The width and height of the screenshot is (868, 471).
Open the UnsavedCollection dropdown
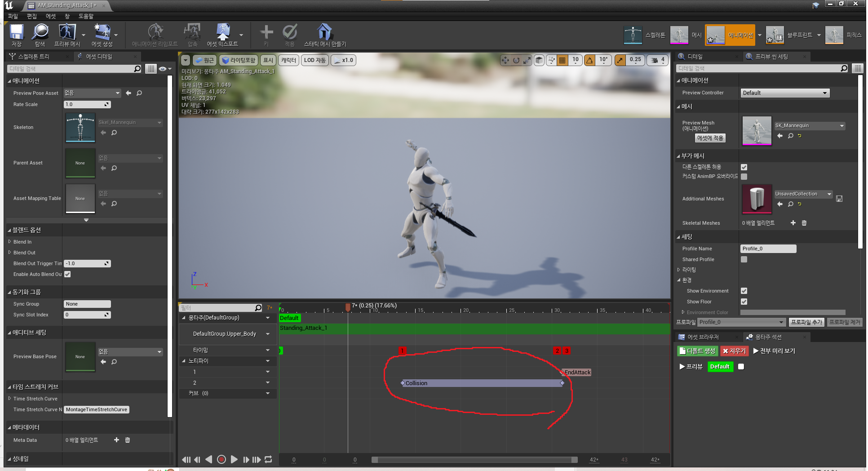[x=803, y=194]
